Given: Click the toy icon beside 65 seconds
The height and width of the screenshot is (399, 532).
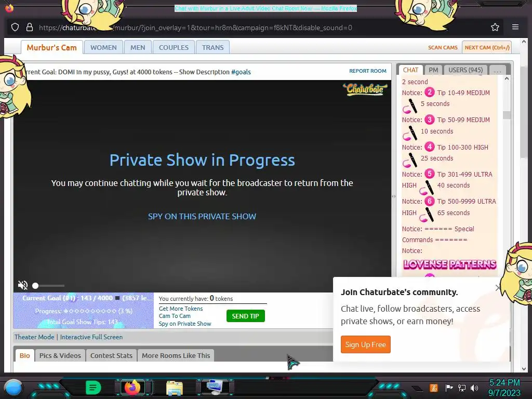Looking at the screenshot, I should 427,215.
